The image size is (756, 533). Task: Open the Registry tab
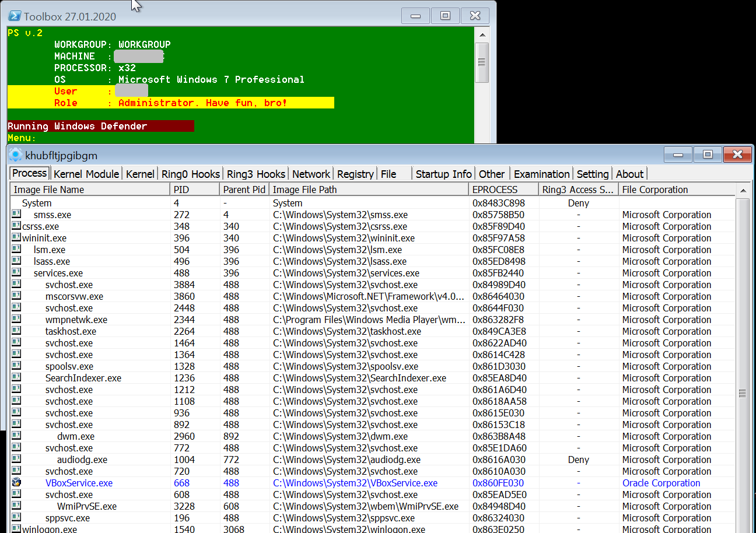tap(355, 174)
